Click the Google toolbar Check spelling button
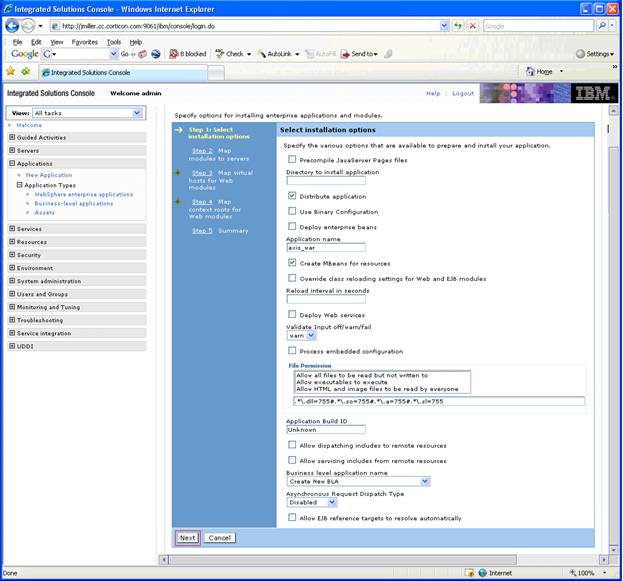623x581 pixels. 233,54
